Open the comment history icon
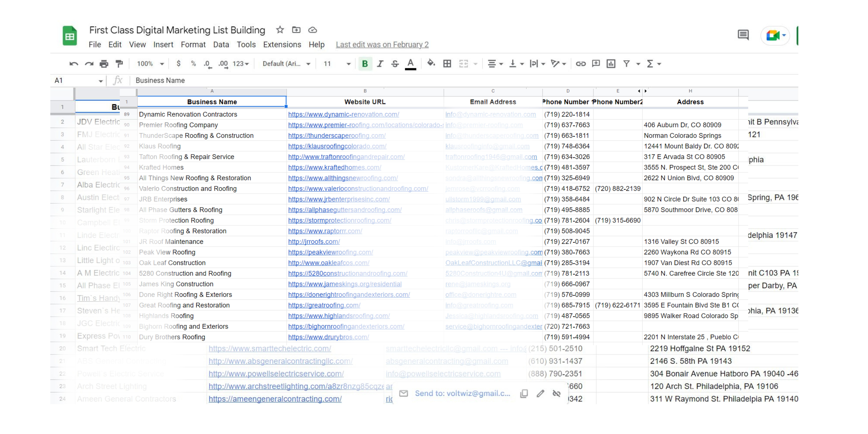Viewport: 868px width, 434px height. pos(743,35)
